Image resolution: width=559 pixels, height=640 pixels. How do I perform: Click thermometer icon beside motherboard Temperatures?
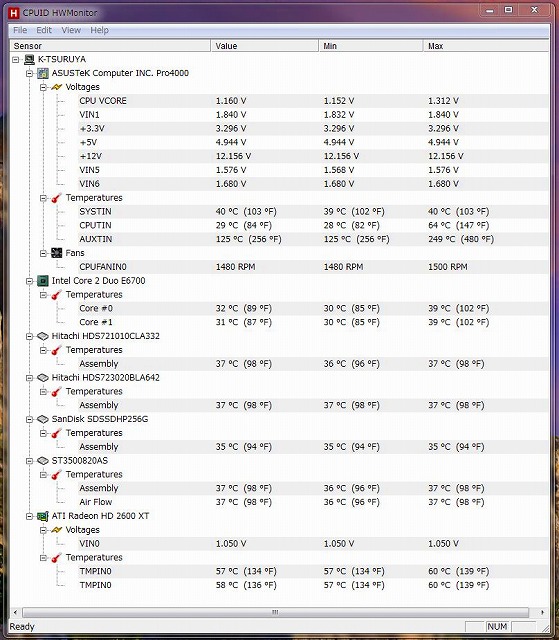[x=57, y=198]
